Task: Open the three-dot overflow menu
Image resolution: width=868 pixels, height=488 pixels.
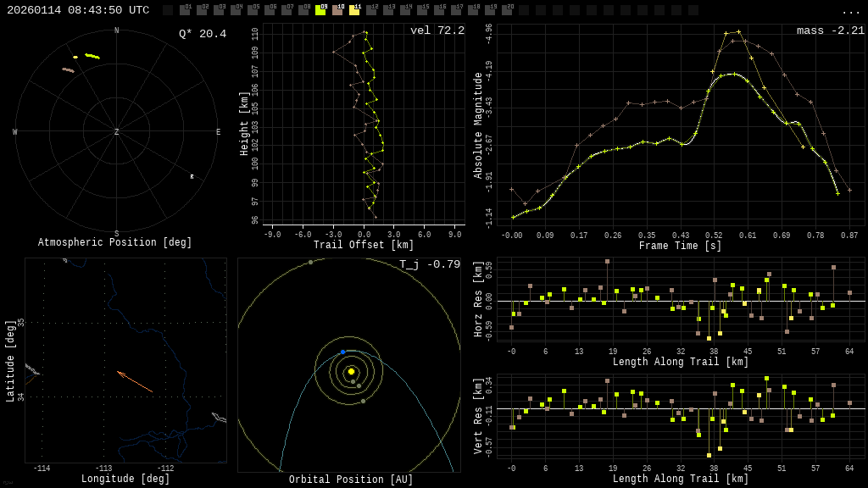Action: tap(850, 11)
